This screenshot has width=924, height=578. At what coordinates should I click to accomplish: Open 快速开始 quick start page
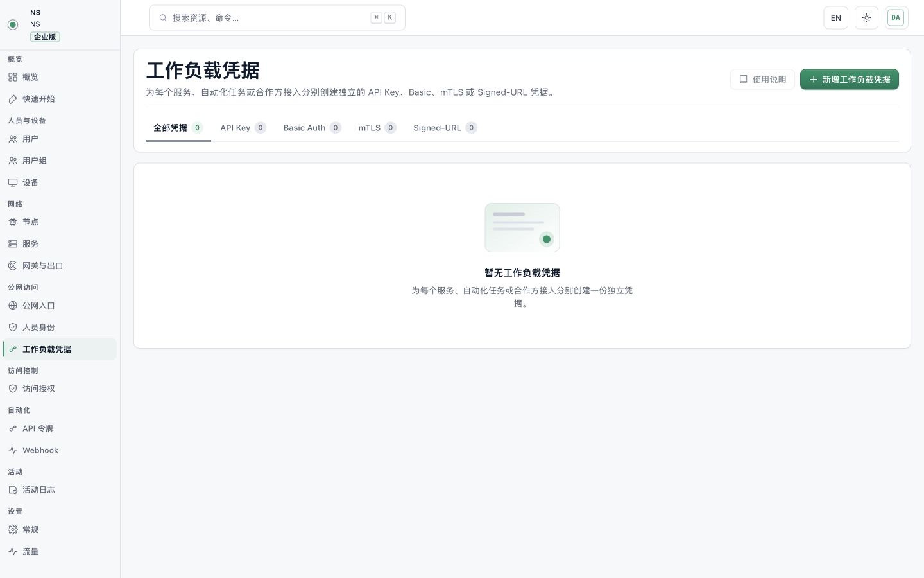(60, 99)
